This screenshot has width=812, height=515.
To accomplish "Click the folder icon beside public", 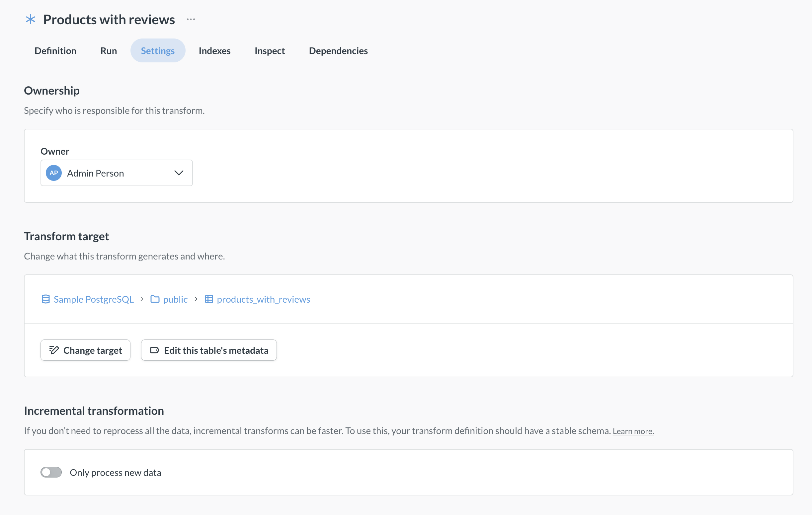I will pyautogui.click(x=155, y=299).
